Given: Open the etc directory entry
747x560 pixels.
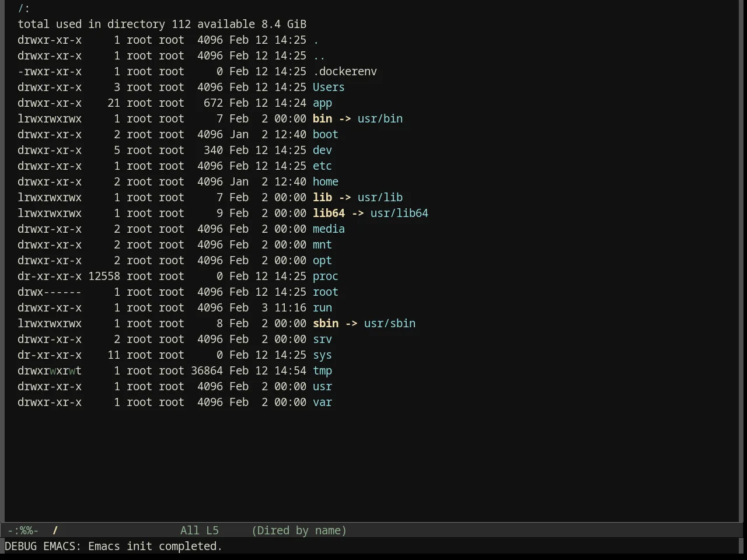Looking at the screenshot, I should tap(322, 166).
